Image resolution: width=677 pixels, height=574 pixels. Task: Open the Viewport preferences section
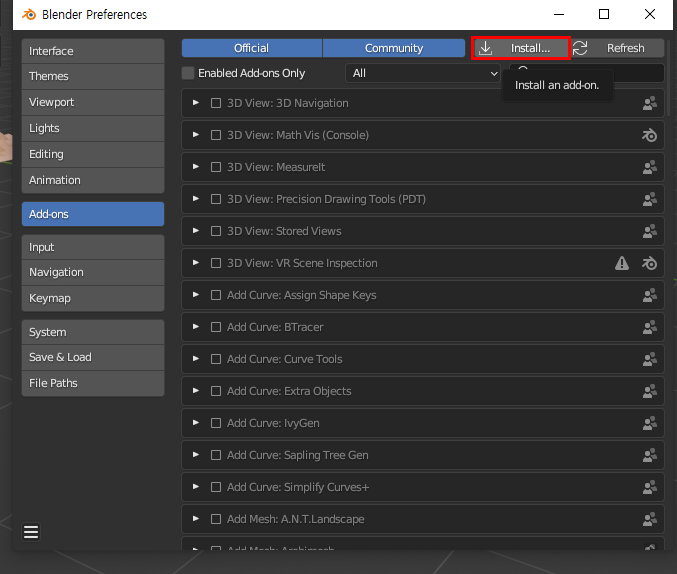click(93, 102)
